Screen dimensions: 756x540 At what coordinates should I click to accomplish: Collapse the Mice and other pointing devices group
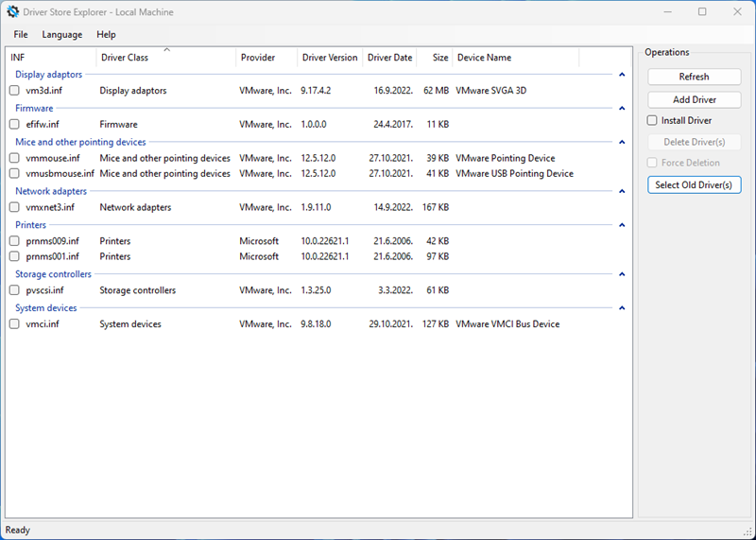621,142
